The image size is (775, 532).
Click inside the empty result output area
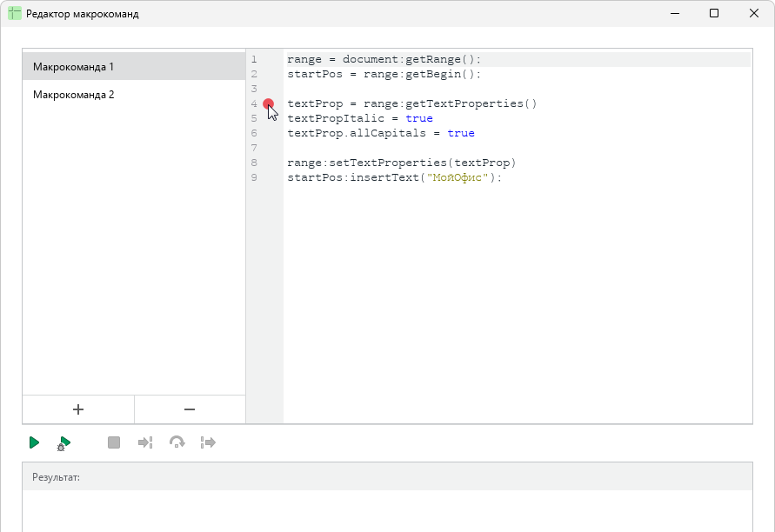point(387,511)
